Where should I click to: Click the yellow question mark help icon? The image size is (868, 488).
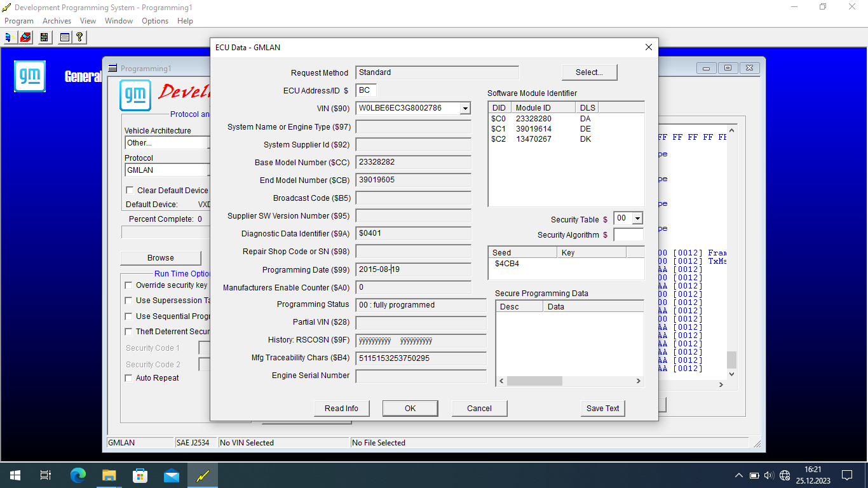[79, 37]
